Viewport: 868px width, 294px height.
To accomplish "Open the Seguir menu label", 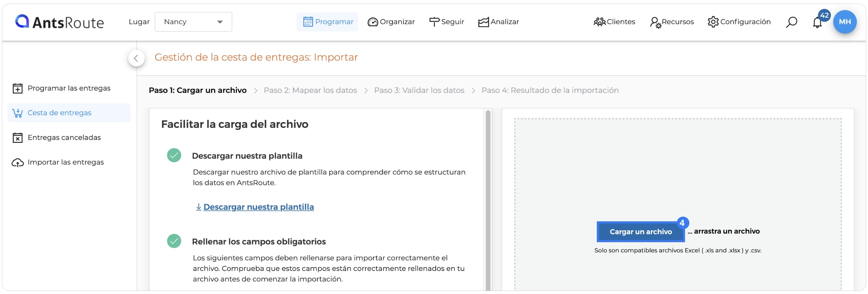I will click(453, 22).
